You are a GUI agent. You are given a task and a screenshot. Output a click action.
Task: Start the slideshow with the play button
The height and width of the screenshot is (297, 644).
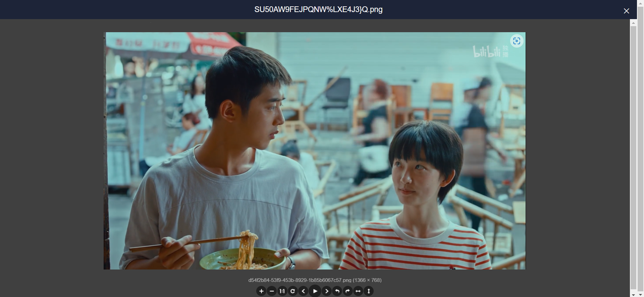point(315,291)
